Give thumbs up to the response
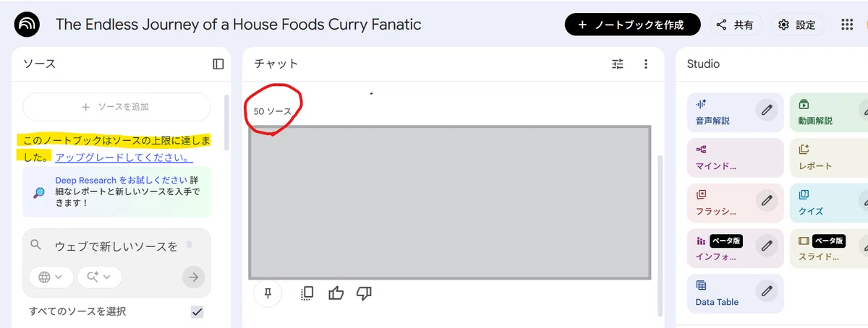 click(x=336, y=293)
